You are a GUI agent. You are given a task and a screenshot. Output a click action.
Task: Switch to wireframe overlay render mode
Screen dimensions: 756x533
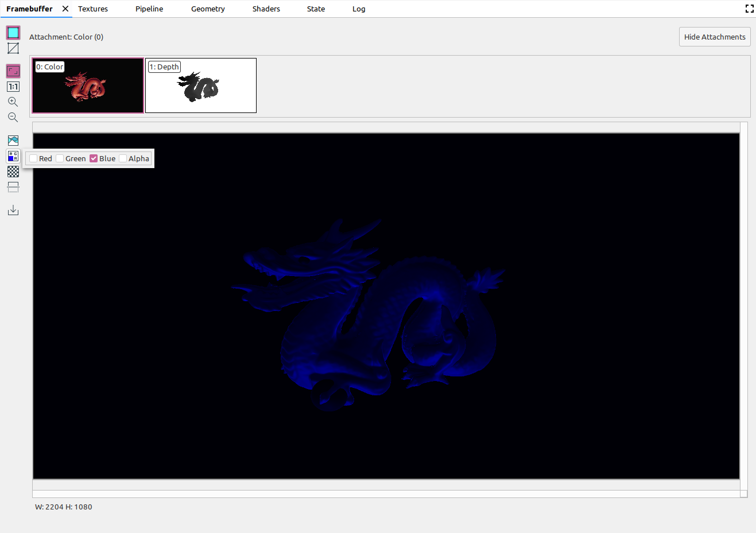coord(13,49)
